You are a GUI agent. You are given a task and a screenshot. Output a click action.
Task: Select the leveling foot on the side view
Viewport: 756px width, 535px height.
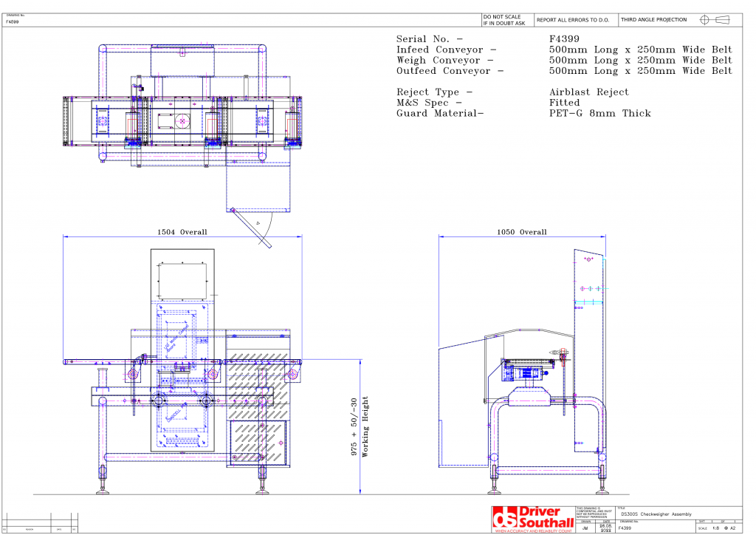tap(495, 489)
